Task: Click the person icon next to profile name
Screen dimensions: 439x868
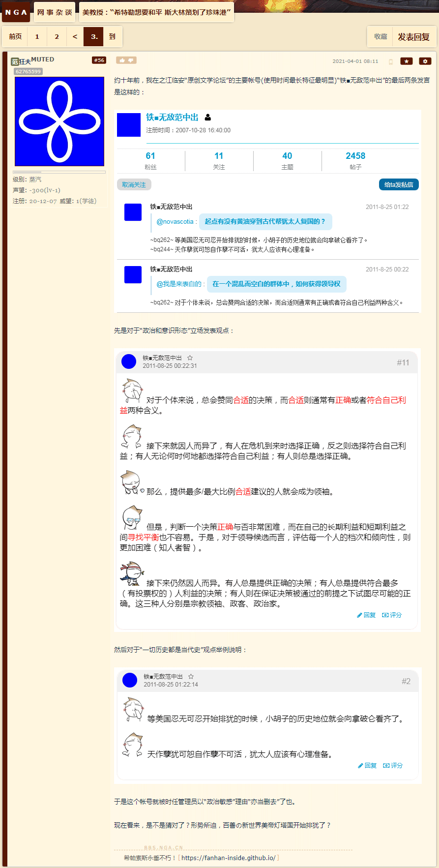Action: 207,118
